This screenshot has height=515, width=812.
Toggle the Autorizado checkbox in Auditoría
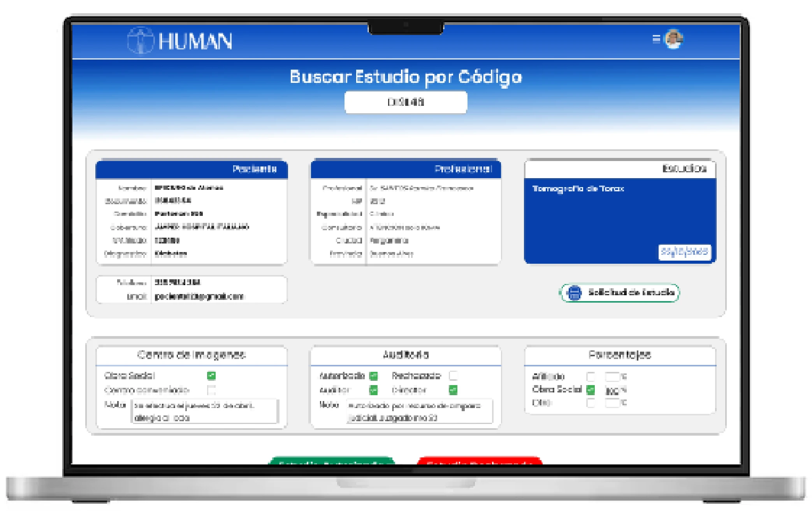(374, 376)
